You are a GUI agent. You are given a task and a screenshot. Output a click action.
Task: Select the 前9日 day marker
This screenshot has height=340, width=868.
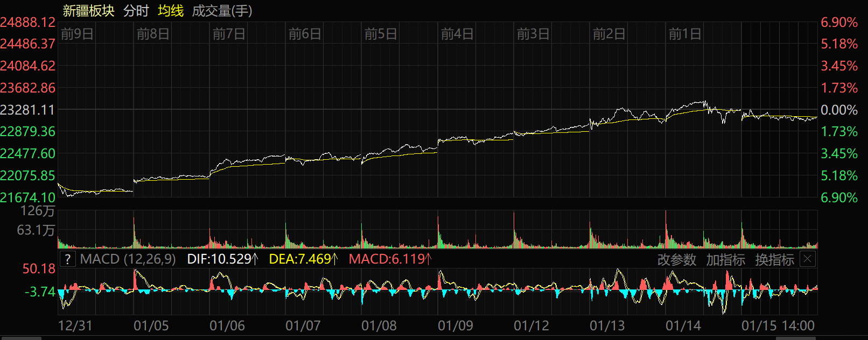pos(77,34)
